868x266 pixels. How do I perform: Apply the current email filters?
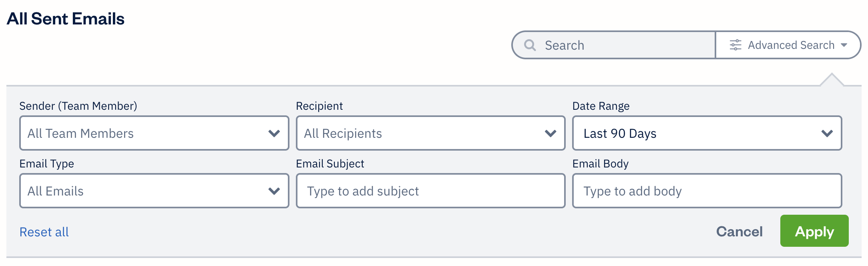[814, 231]
